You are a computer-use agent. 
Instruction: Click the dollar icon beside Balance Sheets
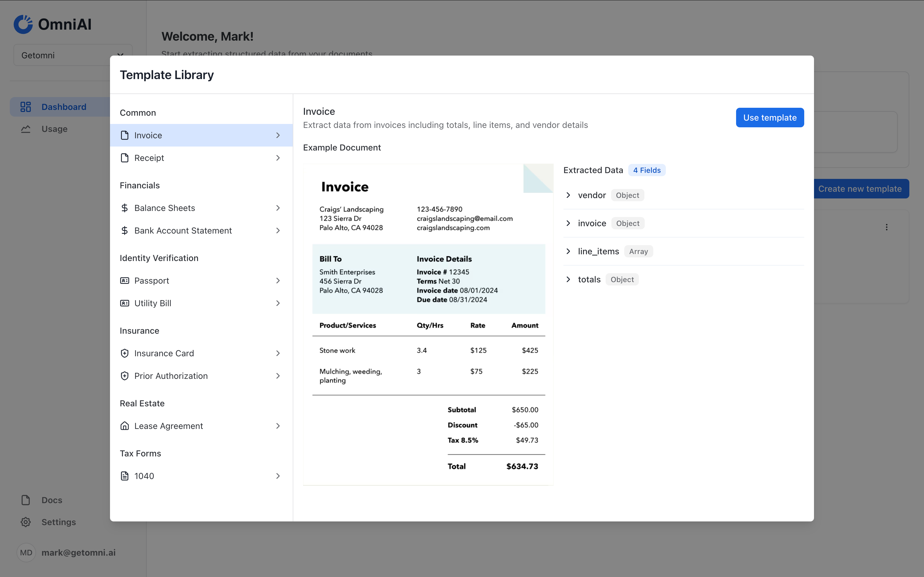[124, 208]
